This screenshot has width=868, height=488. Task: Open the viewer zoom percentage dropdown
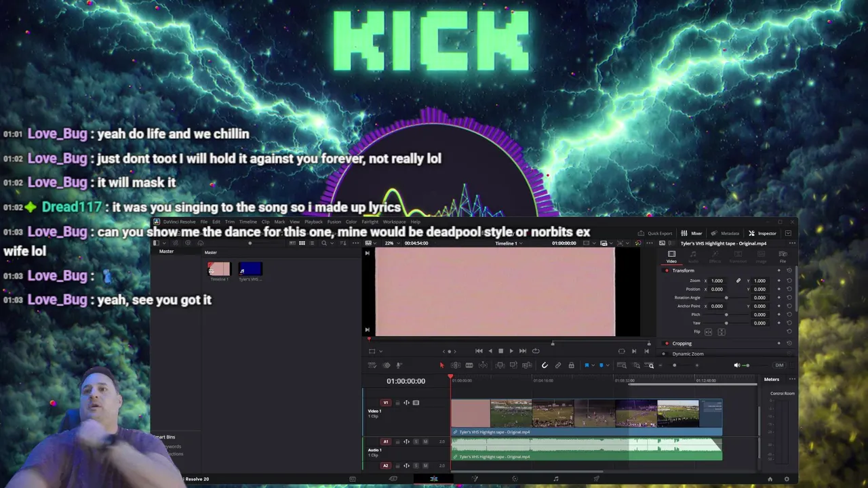(393, 243)
